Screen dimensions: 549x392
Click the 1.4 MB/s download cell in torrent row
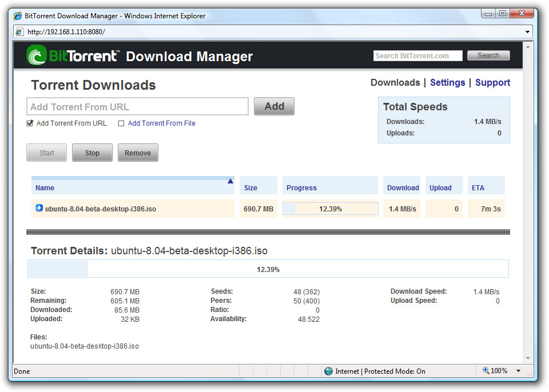tap(402, 209)
